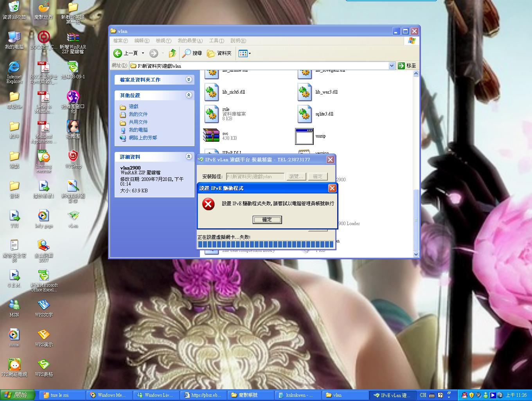Click the 確定 button in error dialog

267,220
